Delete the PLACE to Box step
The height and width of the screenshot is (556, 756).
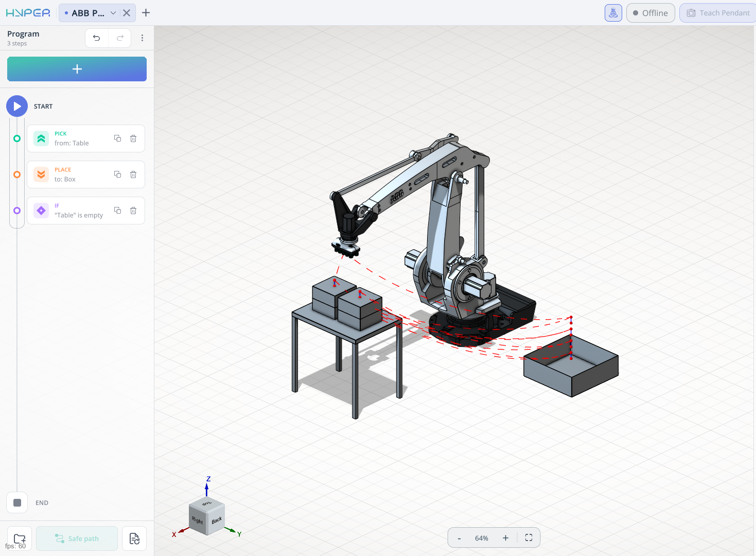pyautogui.click(x=133, y=175)
